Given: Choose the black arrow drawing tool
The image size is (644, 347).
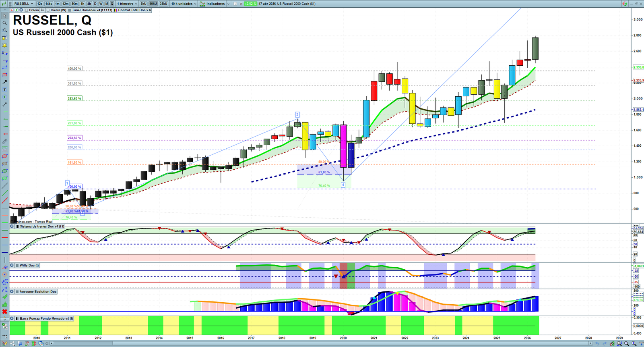Looking at the screenshot, I should pyautogui.click(x=5, y=82).
